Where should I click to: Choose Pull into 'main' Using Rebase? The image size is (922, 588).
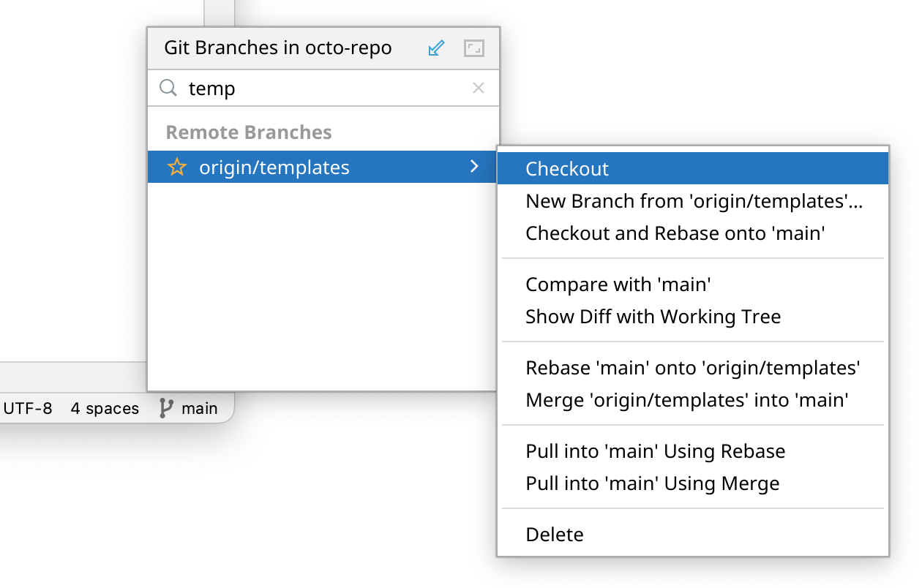pyautogui.click(x=655, y=451)
